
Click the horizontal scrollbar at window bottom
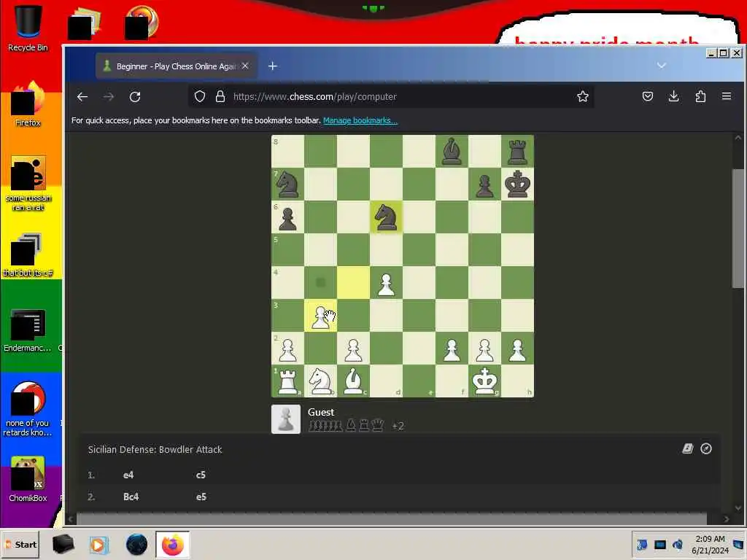pyautogui.click(x=392, y=518)
